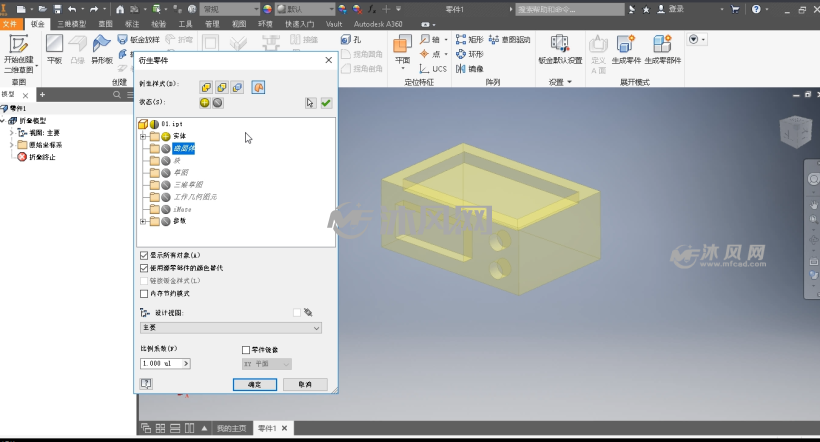Click the Open file icon
The width and height of the screenshot is (820, 442).
coord(42,9)
